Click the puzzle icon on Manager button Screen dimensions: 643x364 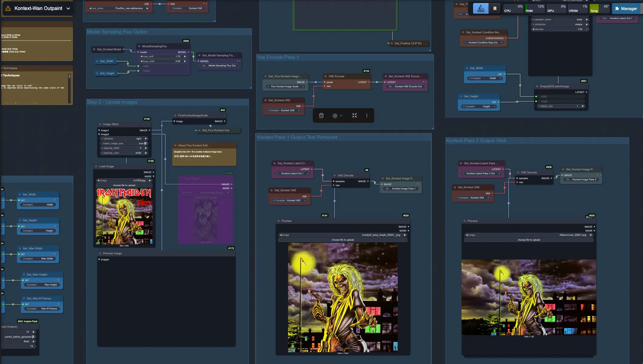tap(617, 8)
